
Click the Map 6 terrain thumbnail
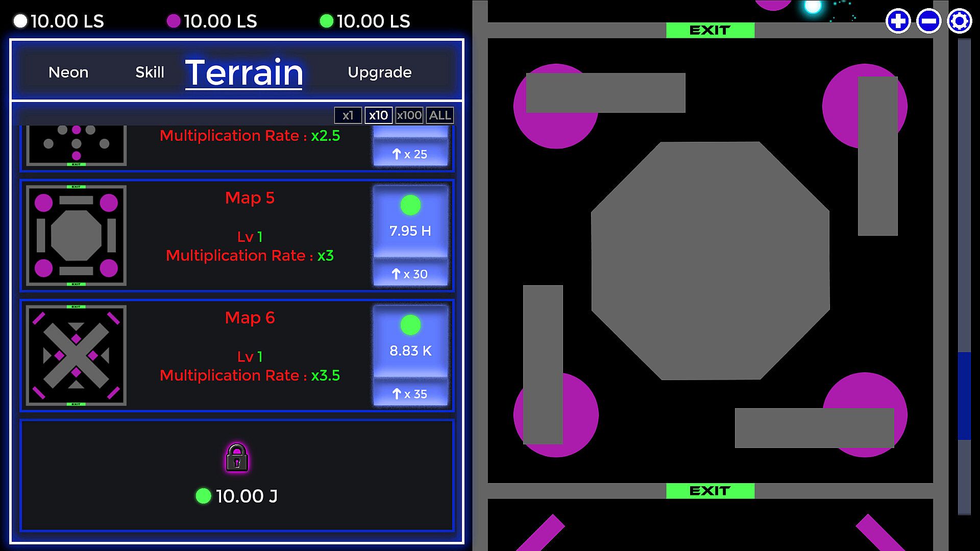76,356
